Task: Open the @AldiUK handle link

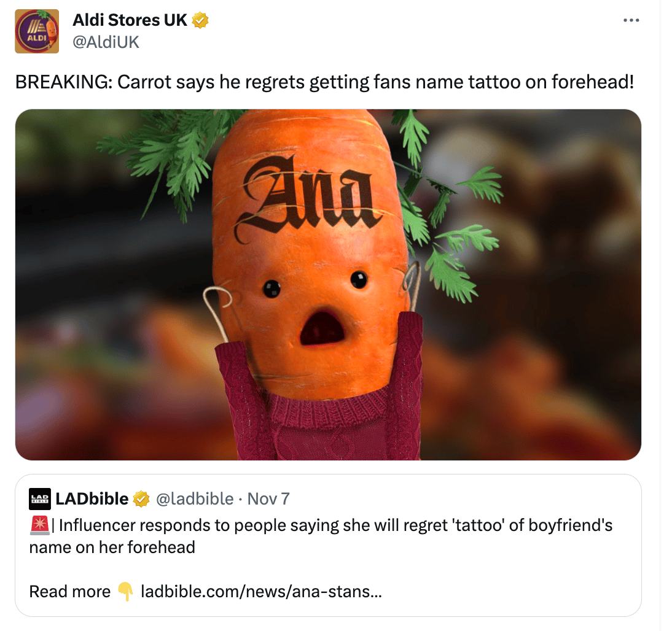Action: (106, 42)
